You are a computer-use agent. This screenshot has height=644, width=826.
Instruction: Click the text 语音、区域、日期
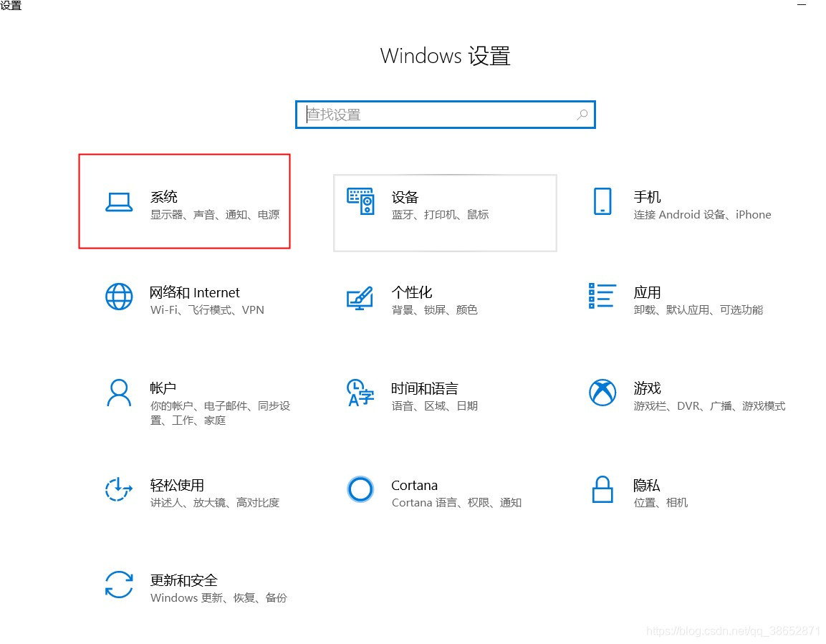[x=435, y=405]
